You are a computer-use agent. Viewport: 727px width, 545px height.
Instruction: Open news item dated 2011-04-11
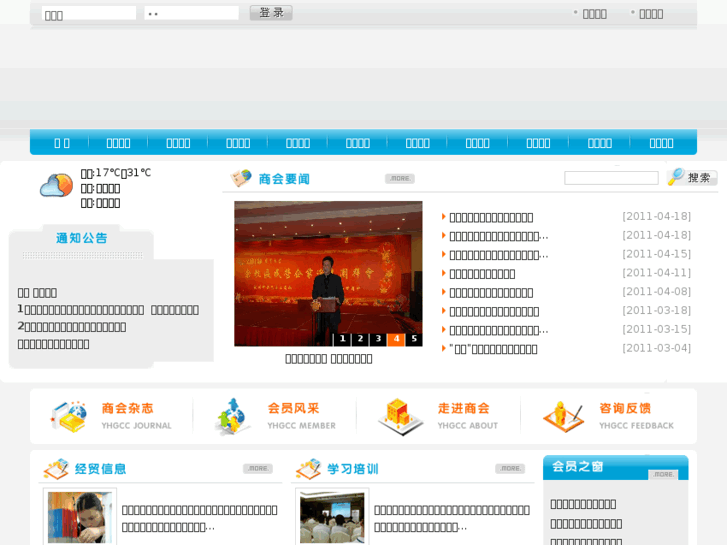coord(482,274)
